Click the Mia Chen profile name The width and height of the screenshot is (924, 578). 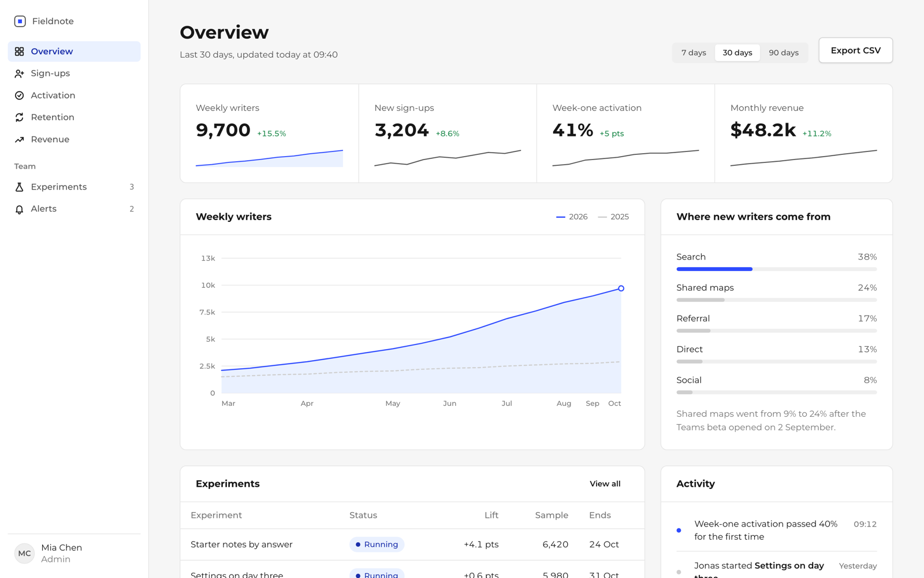point(62,547)
